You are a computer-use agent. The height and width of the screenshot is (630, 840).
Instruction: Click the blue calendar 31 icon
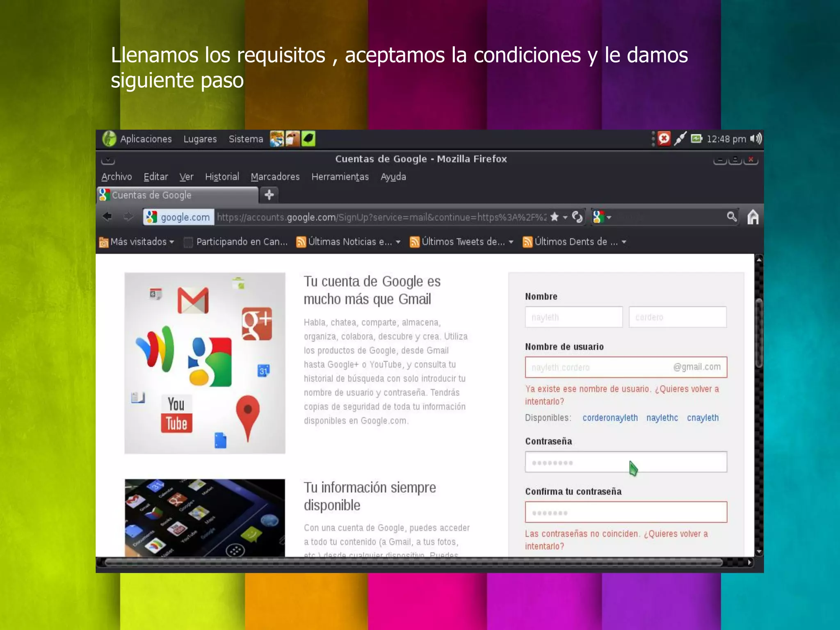(x=263, y=371)
